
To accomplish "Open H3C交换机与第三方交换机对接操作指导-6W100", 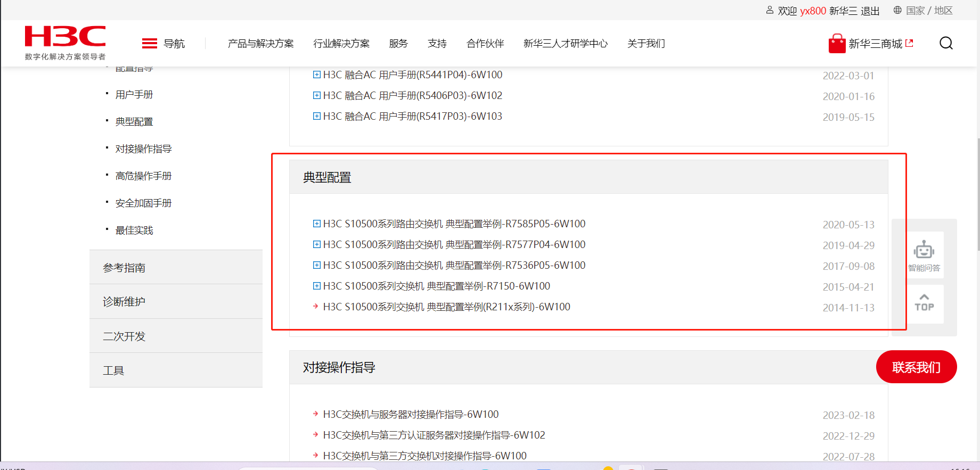I will tap(424, 456).
